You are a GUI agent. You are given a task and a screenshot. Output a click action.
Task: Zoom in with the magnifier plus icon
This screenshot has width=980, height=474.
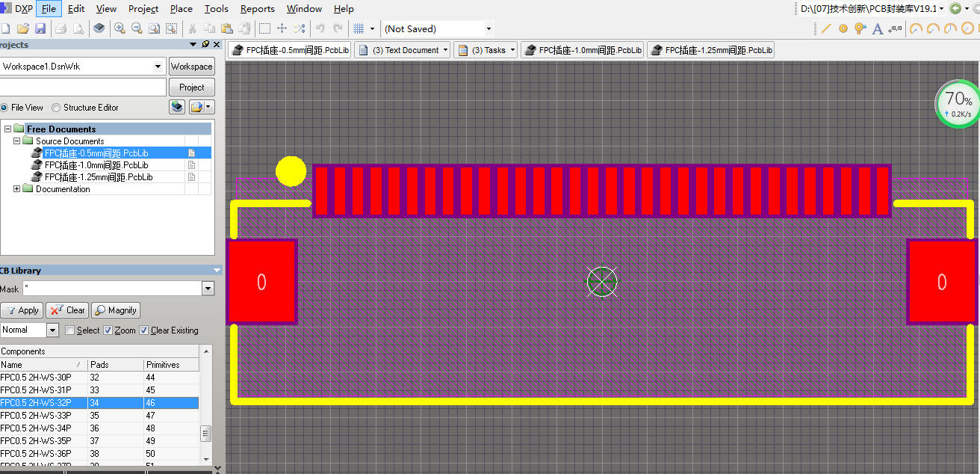[x=120, y=28]
